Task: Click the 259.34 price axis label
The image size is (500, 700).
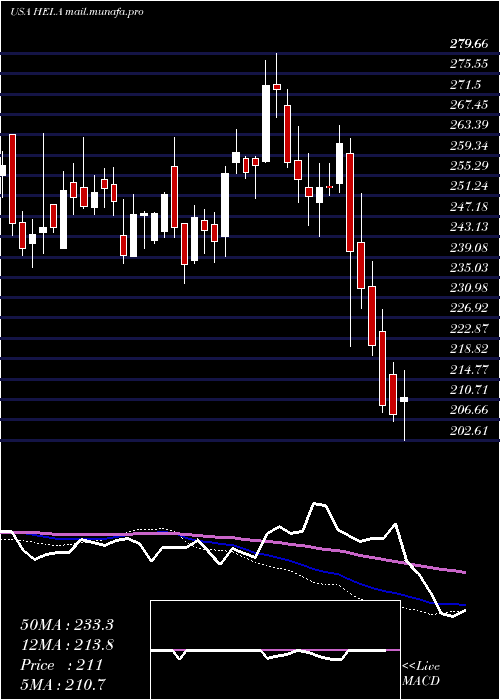Action: tap(469, 146)
